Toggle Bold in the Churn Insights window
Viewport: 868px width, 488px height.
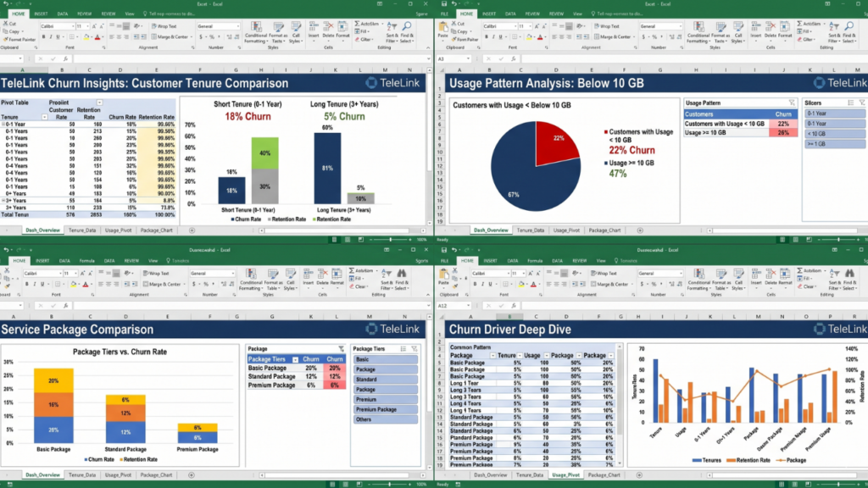[x=43, y=37]
